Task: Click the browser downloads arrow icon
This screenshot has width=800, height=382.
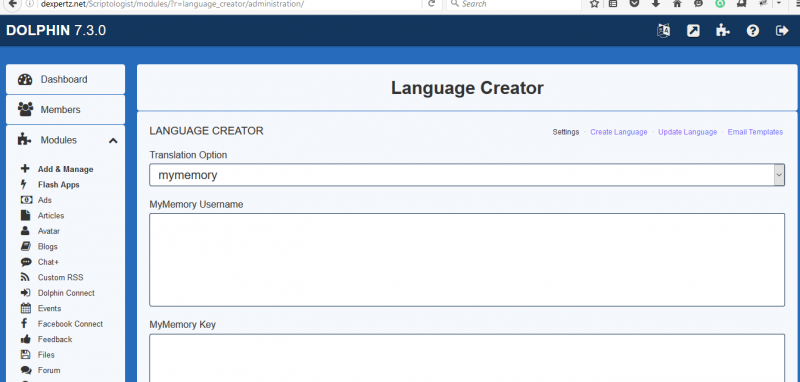Action: 656,4
